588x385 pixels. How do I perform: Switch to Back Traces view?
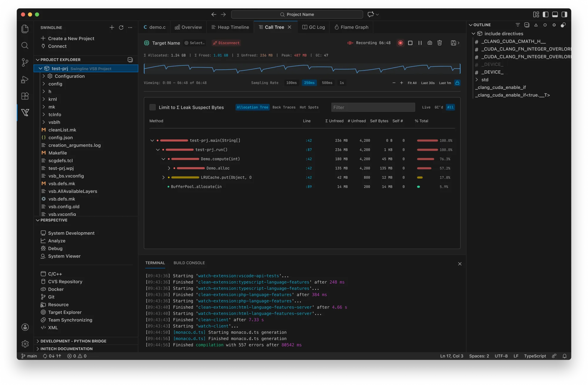284,107
